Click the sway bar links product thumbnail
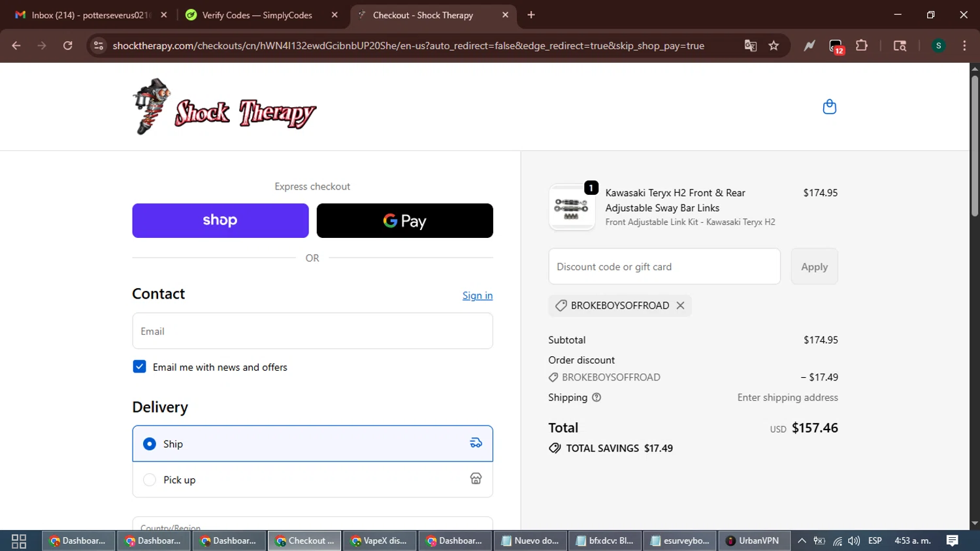This screenshot has height=551, width=980. point(572,208)
